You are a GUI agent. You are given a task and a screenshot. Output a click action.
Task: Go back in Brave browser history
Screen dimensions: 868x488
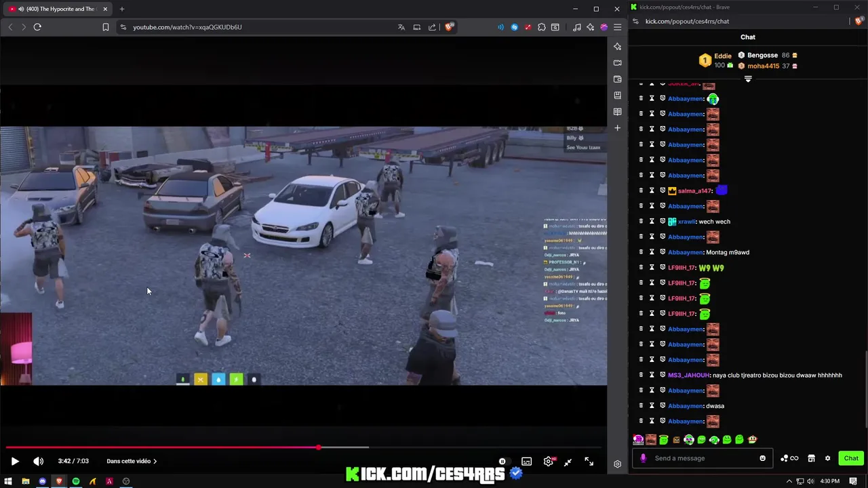(x=10, y=27)
